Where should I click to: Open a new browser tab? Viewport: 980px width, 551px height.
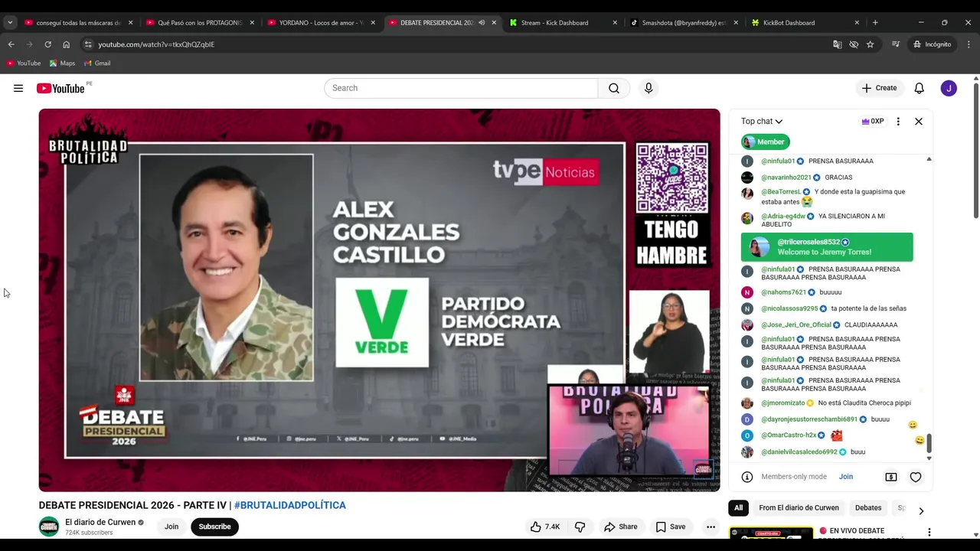[875, 23]
